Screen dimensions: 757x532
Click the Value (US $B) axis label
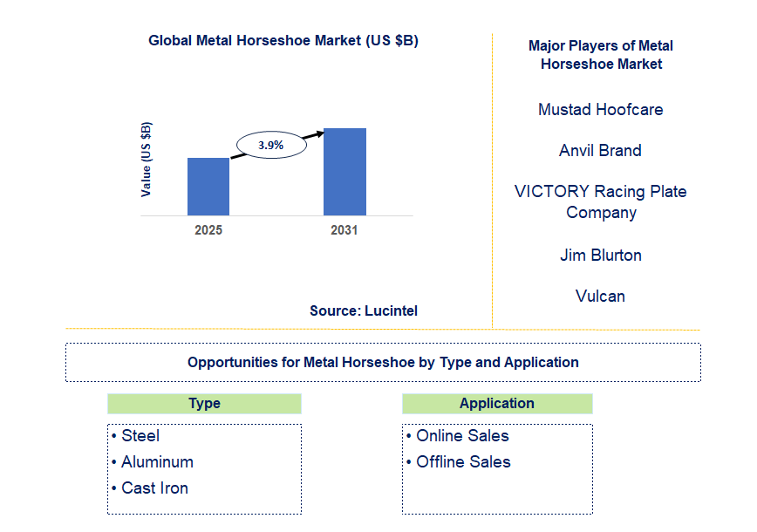[146, 159]
